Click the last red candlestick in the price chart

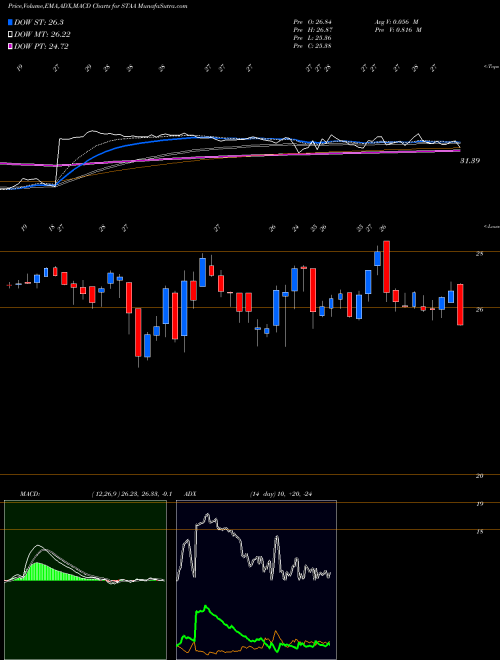(x=460, y=304)
